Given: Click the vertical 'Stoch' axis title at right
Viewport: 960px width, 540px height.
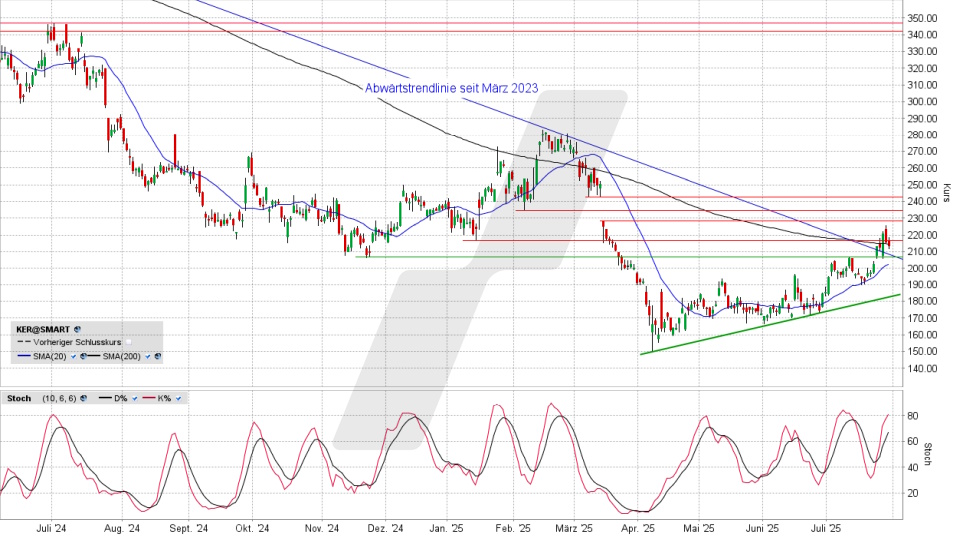Looking at the screenshot, I should coord(927,454).
